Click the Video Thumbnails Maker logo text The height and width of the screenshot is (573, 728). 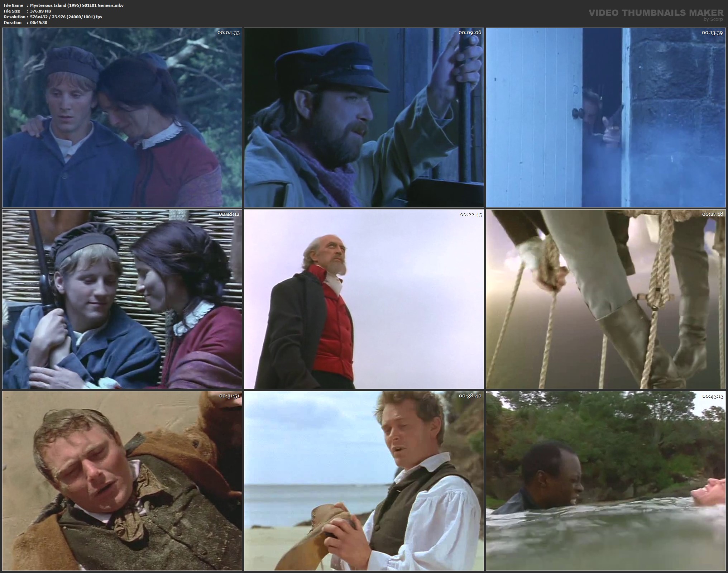coord(656,13)
